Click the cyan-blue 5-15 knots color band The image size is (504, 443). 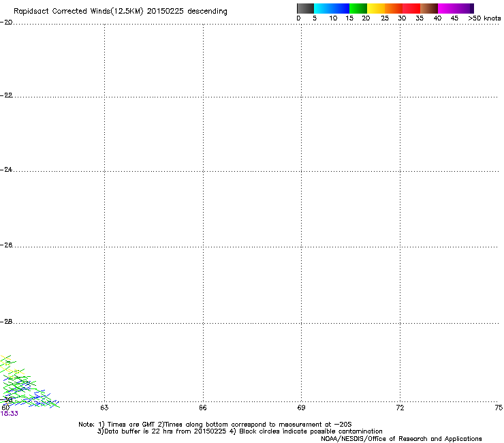[x=332, y=8]
